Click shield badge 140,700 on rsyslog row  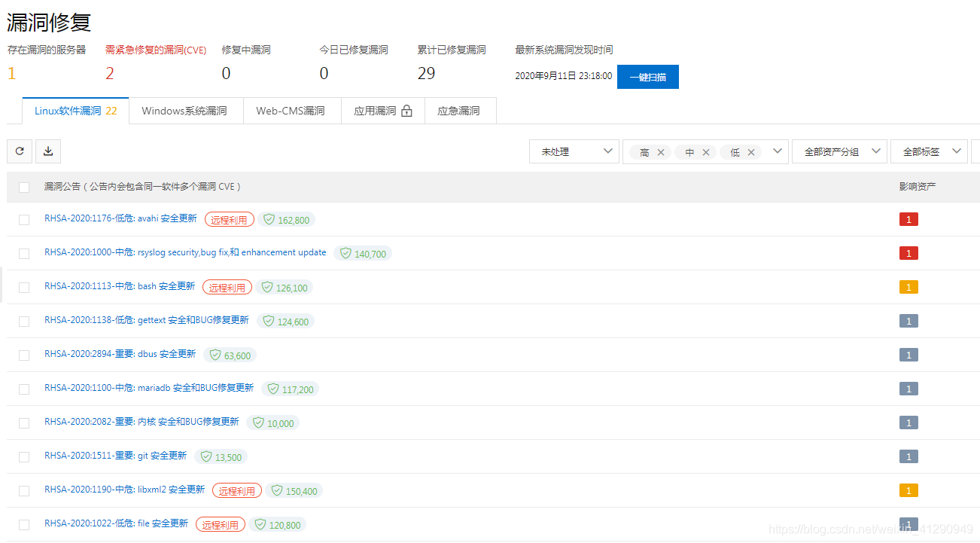[363, 254]
